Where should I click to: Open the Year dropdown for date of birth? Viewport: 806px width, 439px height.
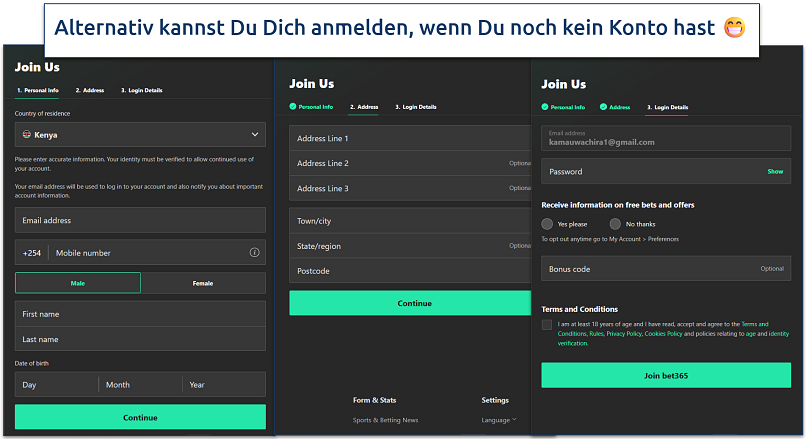223,384
